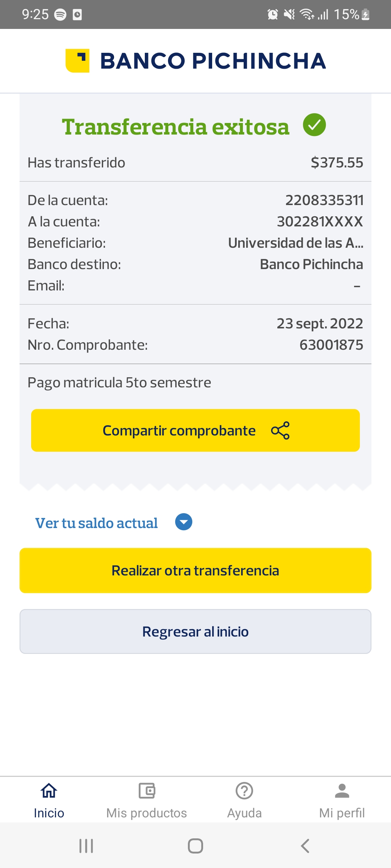Open the Mi perfil person icon

342,791
